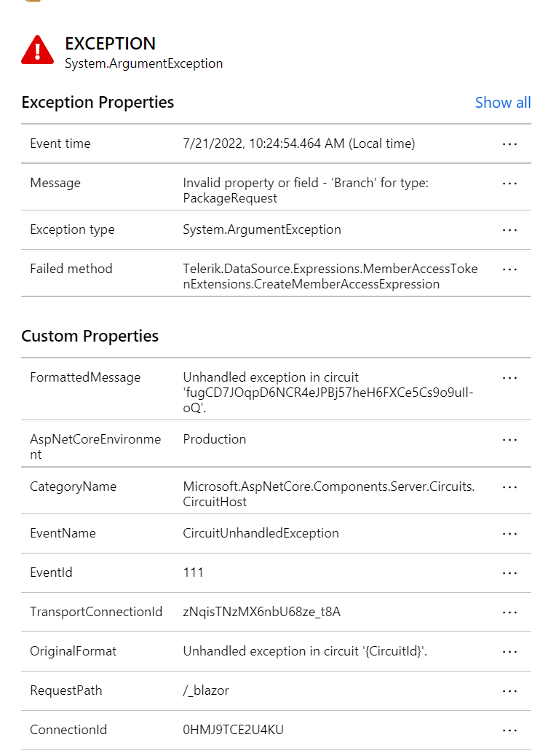This screenshot has width=548, height=756.
Task: Click the /_blazor RequestPath value
Action: (206, 691)
